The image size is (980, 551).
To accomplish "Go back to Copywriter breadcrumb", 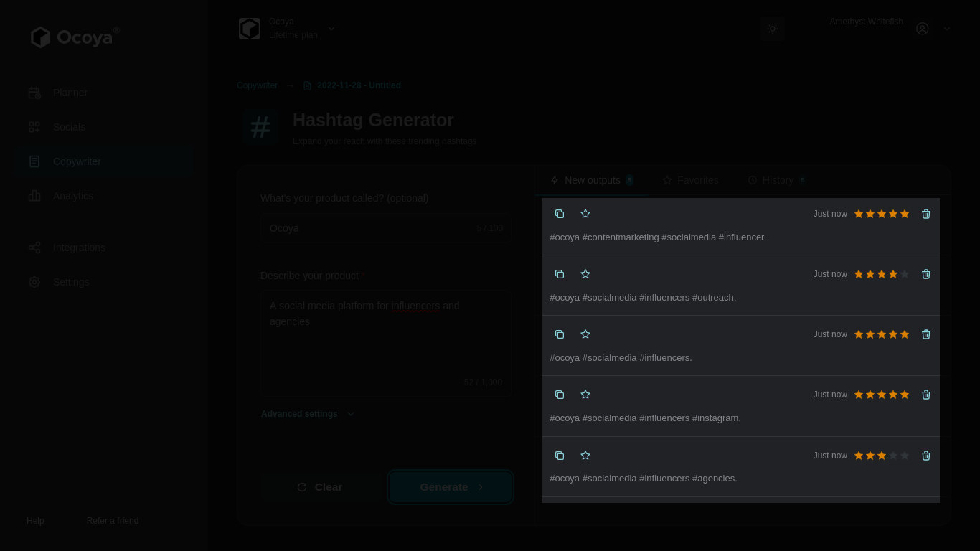I will point(257,85).
